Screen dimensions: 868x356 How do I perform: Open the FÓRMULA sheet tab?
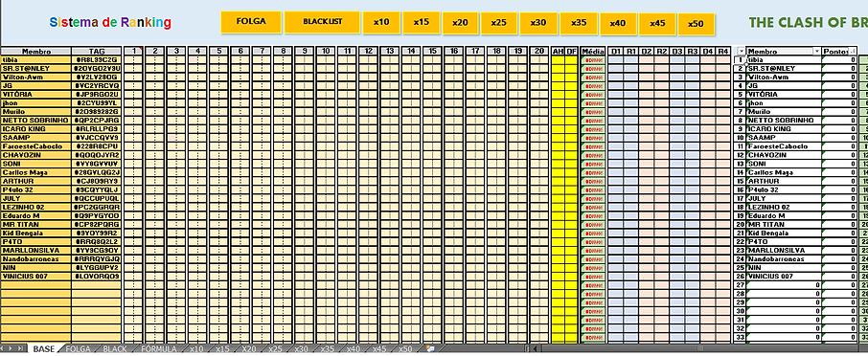158,348
